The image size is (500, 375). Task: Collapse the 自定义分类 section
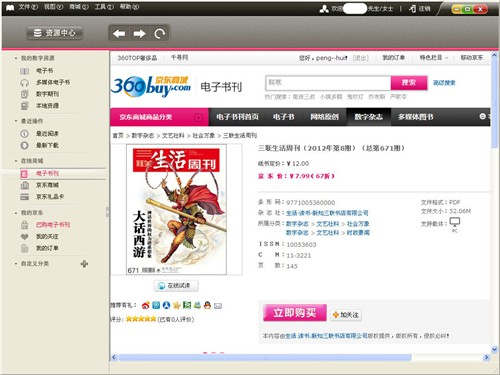tap(16, 264)
